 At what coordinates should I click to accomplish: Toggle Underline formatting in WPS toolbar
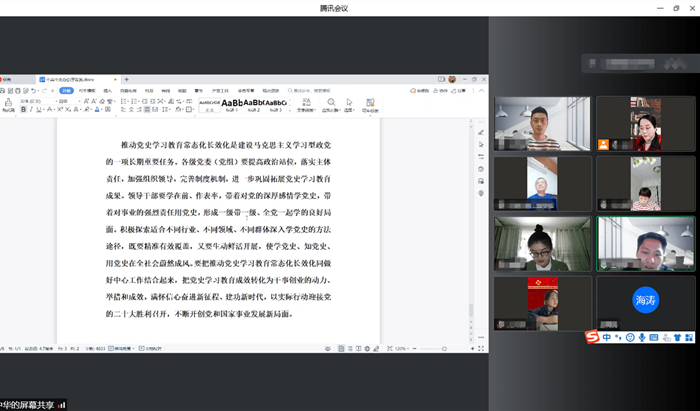39,109
